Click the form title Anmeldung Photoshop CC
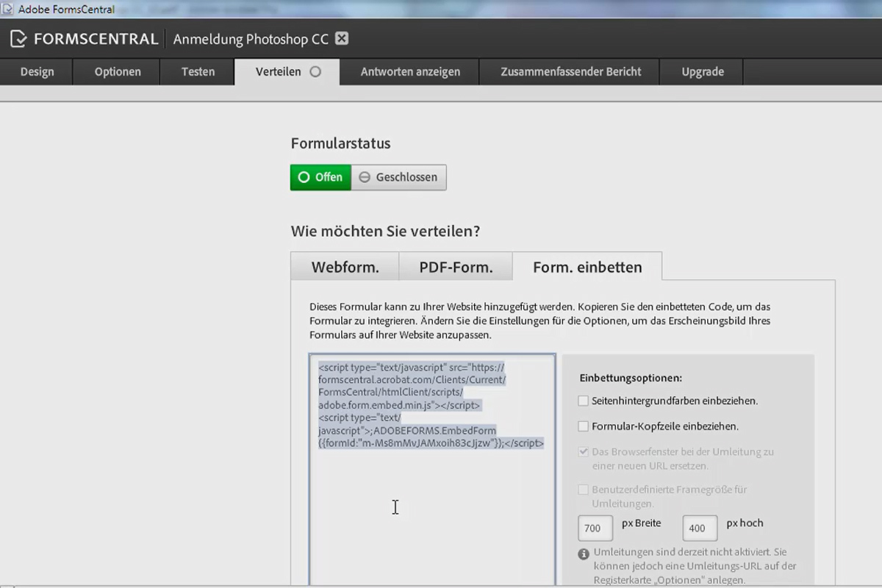Screen dimensions: 882x588 point(251,39)
